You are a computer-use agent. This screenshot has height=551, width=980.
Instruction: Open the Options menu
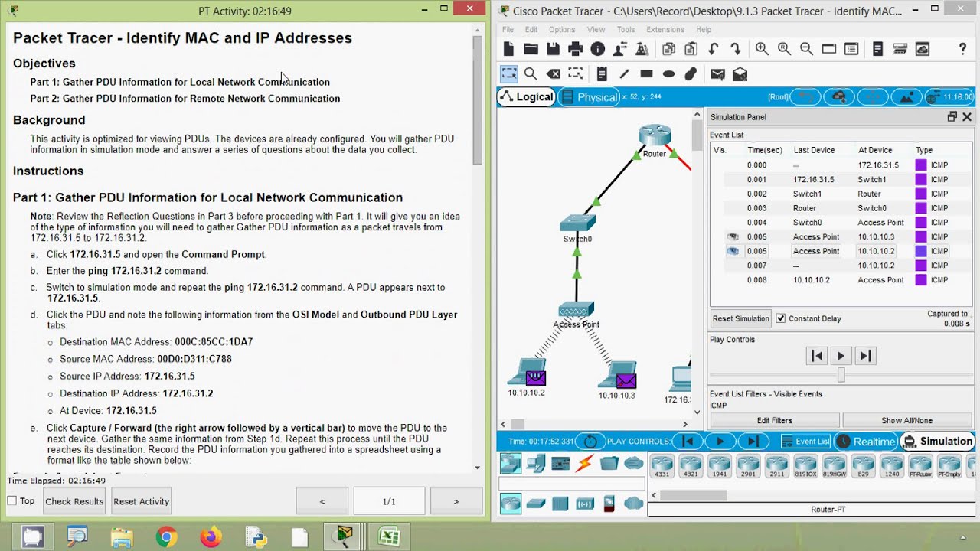point(562,30)
